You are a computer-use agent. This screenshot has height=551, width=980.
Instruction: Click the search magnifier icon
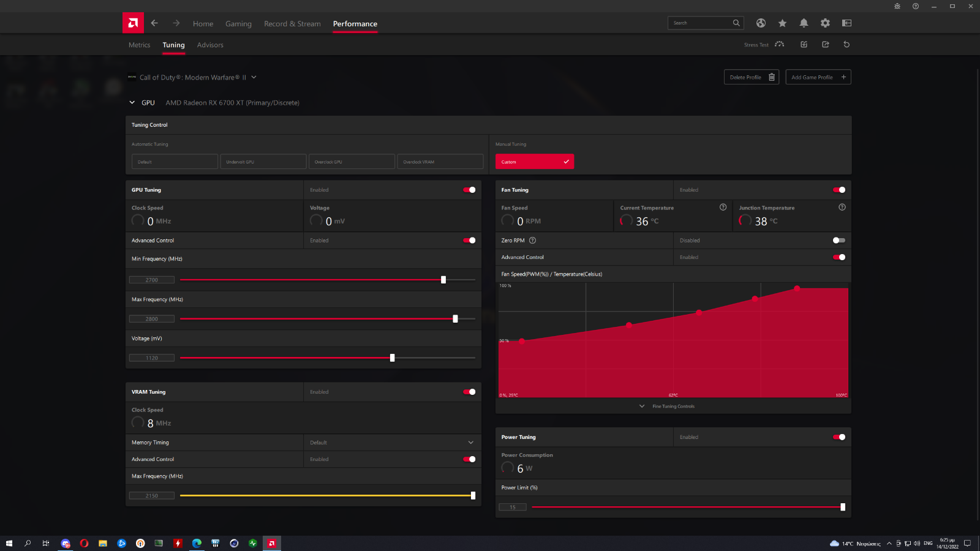point(736,23)
